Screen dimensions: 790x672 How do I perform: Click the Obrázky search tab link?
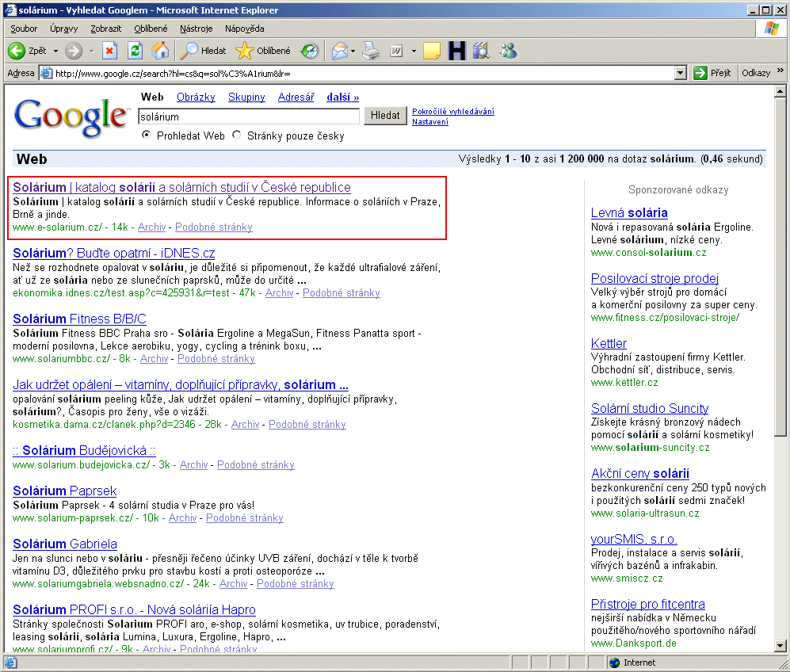pyautogui.click(x=196, y=97)
